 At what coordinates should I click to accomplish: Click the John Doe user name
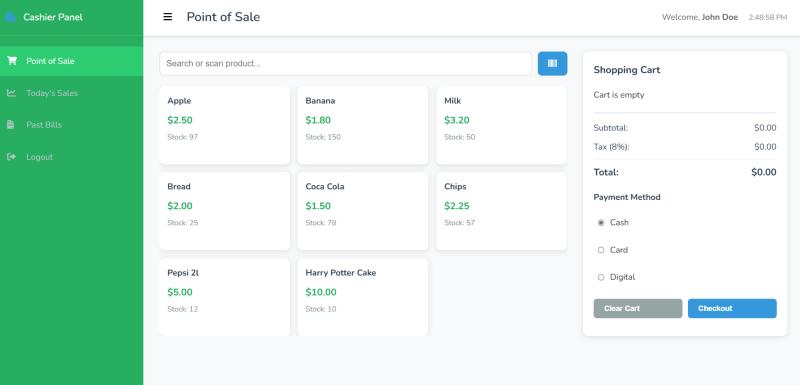point(719,17)
